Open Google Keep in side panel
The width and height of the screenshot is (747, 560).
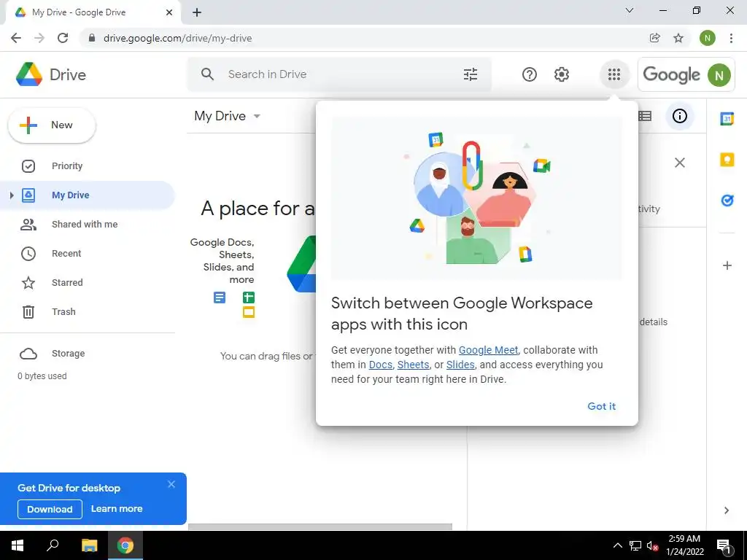coord(727,160)
